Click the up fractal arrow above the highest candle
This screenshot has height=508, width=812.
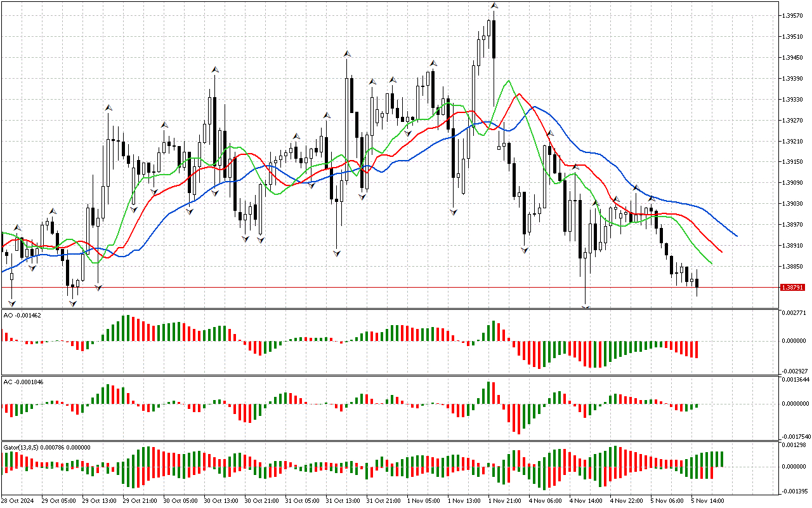pos(494,6)
